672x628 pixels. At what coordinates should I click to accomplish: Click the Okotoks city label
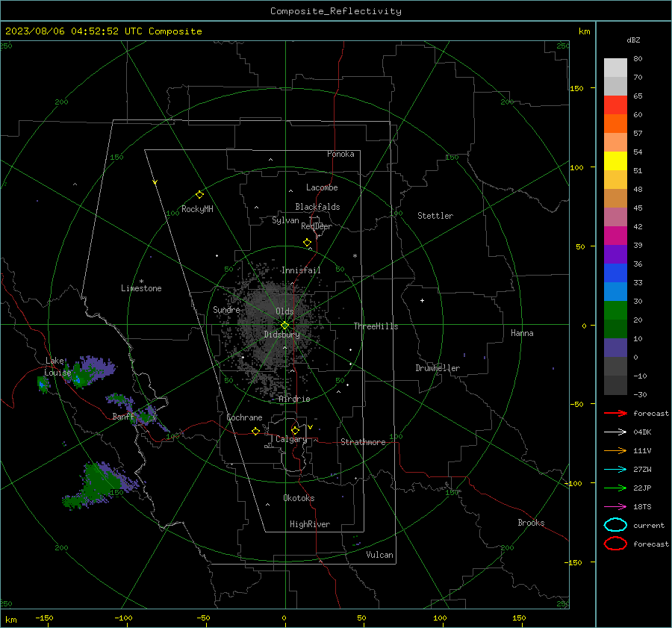[299, 498]
